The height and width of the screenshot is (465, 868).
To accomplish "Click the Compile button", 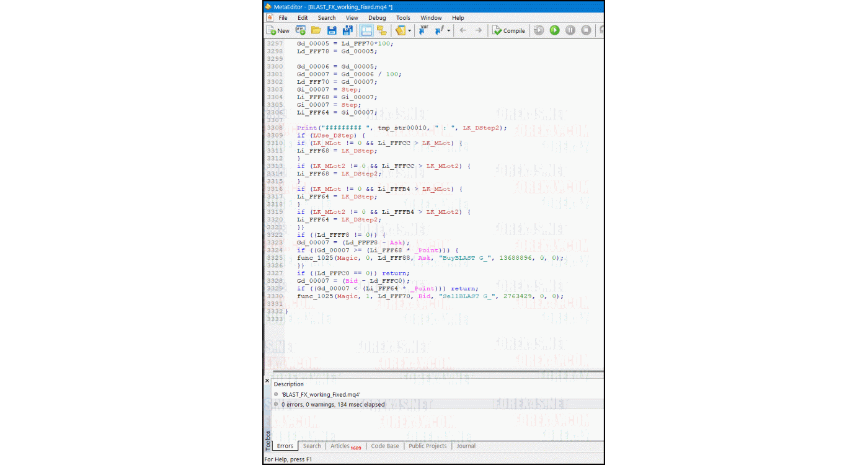I will coord(508,30).
